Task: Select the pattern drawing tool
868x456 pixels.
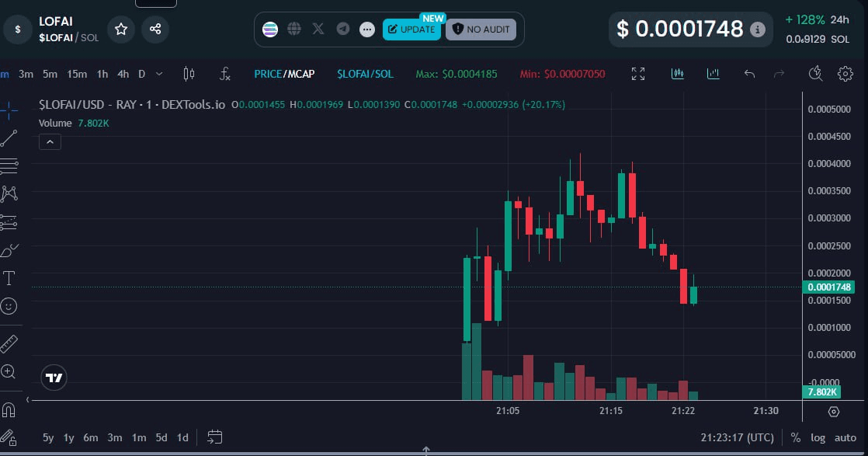Action: click(9, 194)
